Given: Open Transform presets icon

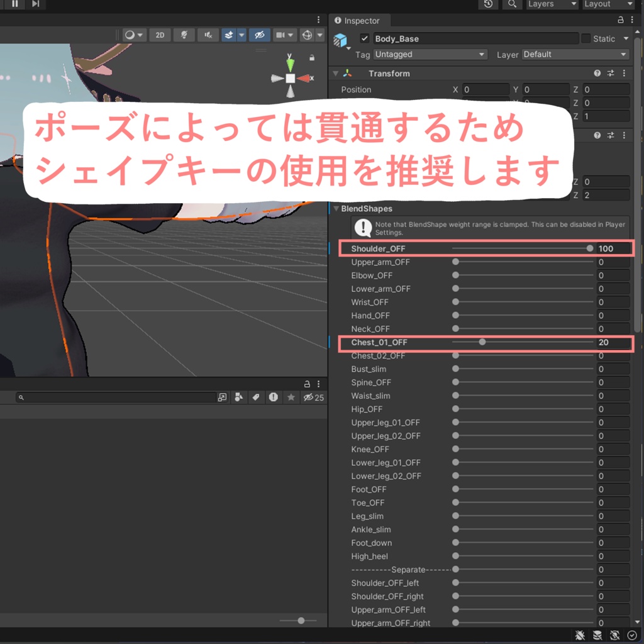Looking at the screenshot, I should tap(611, 73).
